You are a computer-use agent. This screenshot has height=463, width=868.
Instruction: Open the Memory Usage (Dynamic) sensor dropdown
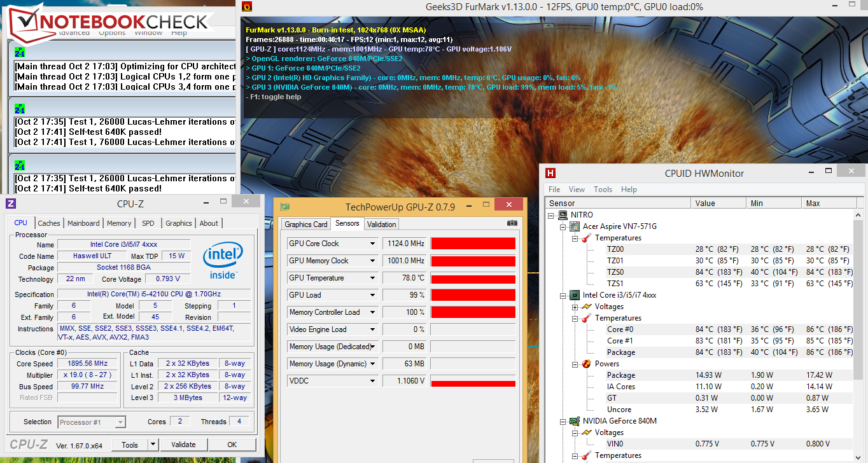click(373, 364)
